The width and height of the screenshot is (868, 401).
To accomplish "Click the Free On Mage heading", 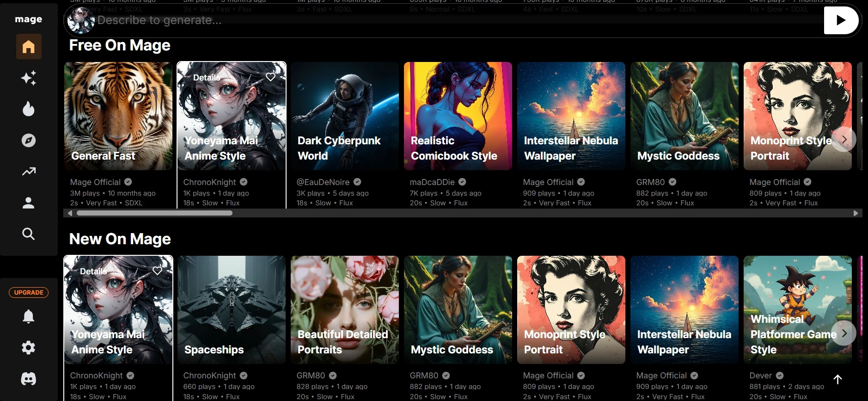I will click(x=120, y=45).
